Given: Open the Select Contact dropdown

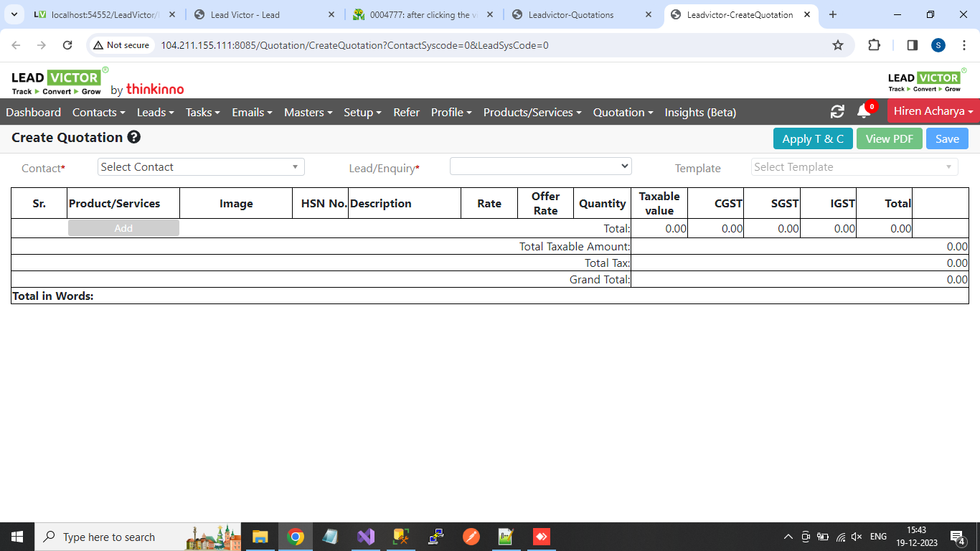Looking at the screenshot, I should click(201, 167).
